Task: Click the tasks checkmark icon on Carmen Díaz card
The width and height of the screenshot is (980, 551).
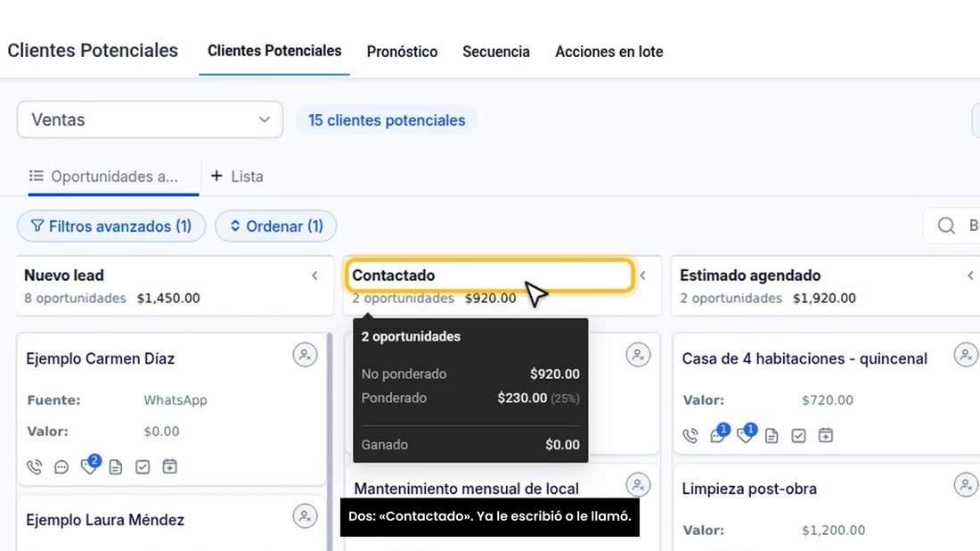Action: point(143,466)
